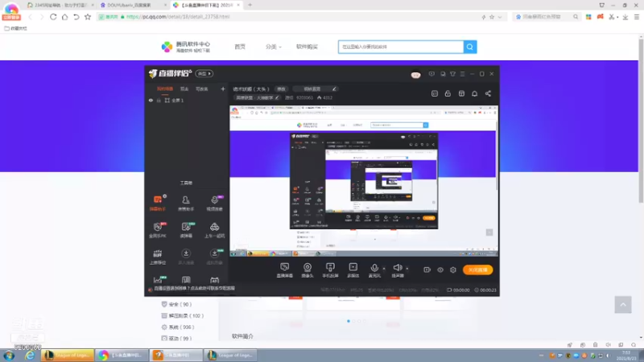
Task: Select the 系统 (936) category in sidebar list
Action: pyautogui.click(x=178, y=327)
